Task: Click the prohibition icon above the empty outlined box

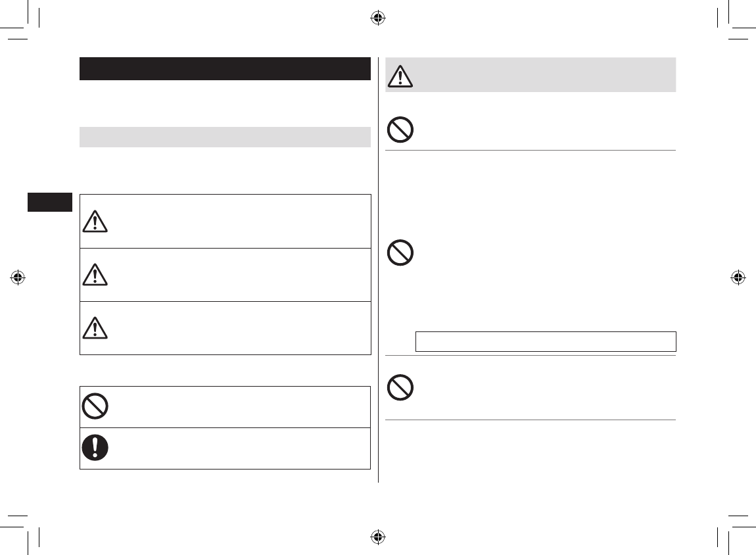Action: click(400, 253)
